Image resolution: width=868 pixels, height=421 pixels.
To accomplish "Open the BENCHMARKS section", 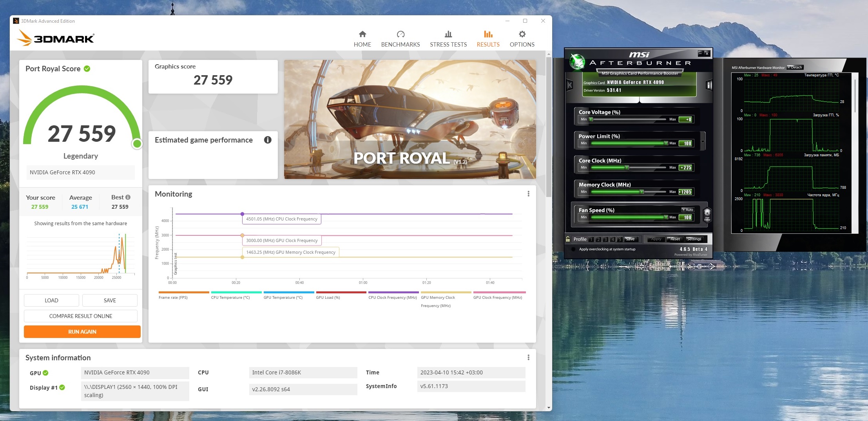I will click(400, 39).
